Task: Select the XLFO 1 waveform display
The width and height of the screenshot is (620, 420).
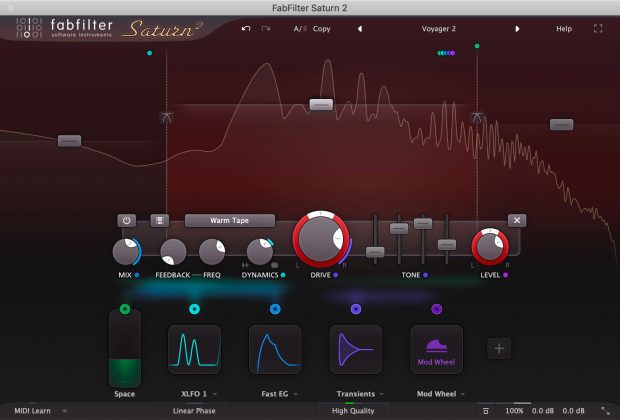Action: [x=194, y=349]
